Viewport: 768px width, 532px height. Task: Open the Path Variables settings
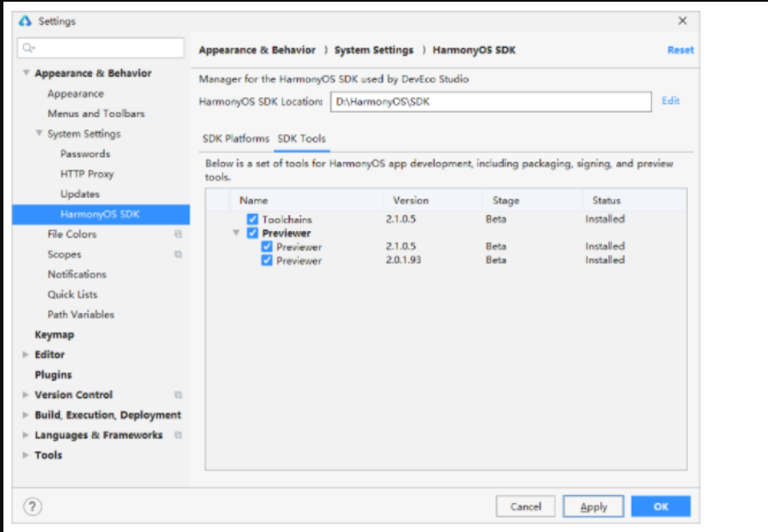pos(81,315)
